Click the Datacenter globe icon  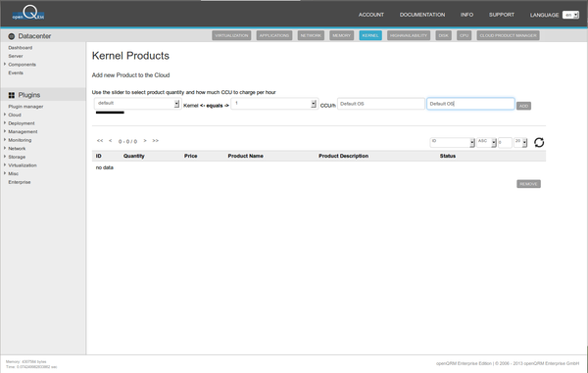tap(12, 36)
